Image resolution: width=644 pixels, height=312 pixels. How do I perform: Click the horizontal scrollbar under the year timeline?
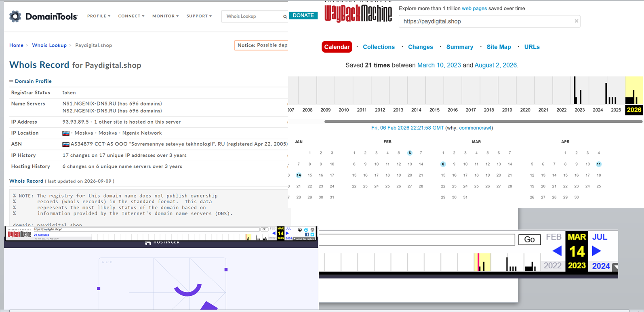pyautogui.click(x=483, y=121)
